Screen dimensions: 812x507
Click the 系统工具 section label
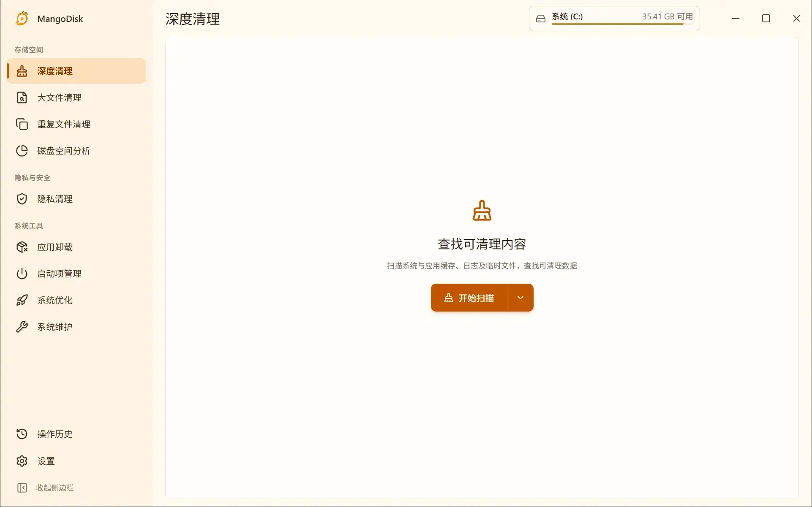pos(29,226)
